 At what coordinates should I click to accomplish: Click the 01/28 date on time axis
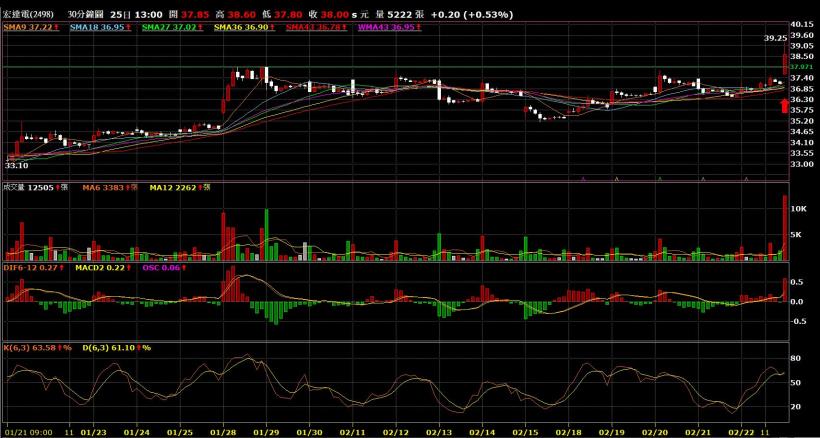click(223, 432)
